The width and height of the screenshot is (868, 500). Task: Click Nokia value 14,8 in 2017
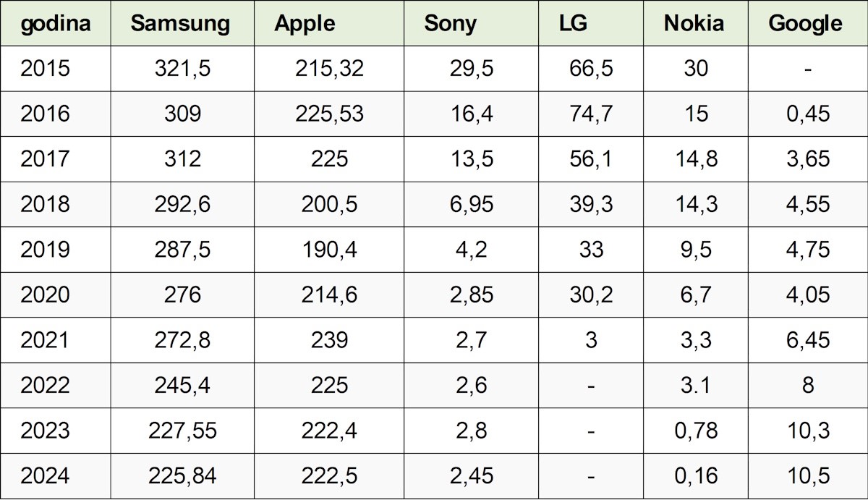click(696, 158)
